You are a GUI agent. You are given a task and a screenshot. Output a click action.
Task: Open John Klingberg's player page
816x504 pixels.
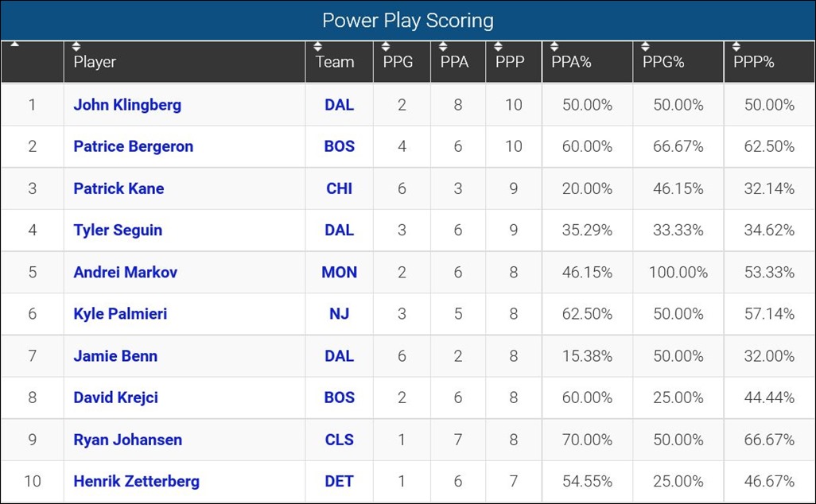point(128,104)
